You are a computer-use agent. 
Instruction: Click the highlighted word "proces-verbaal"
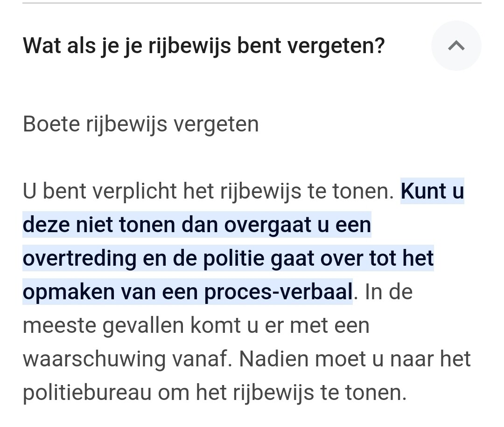pyautogui.click(x=278, y=292)
